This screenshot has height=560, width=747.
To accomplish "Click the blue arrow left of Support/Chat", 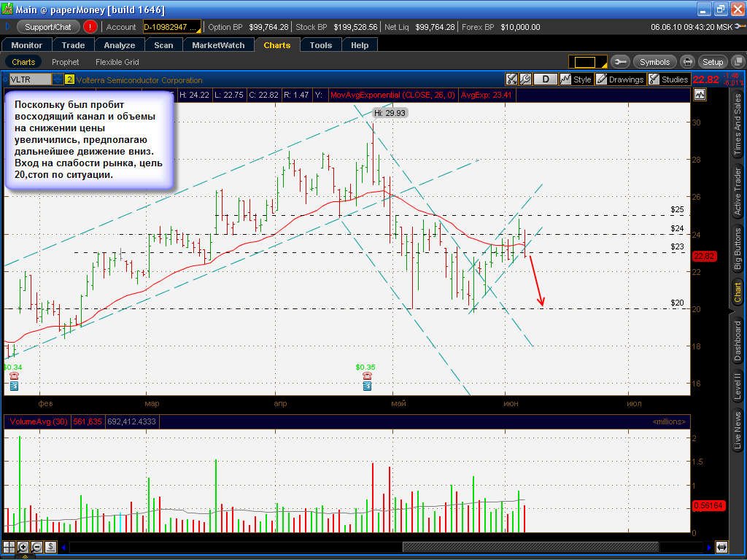I will (x=7, y=27).
